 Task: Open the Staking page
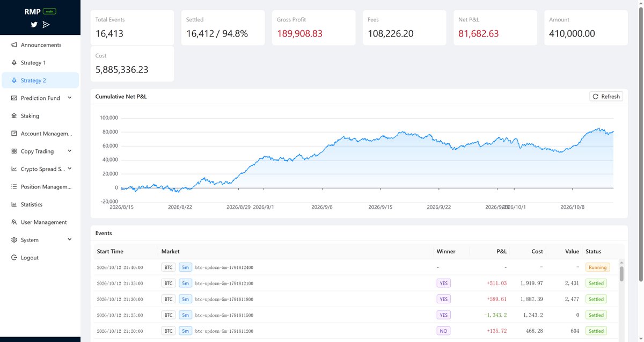(40, 116)
